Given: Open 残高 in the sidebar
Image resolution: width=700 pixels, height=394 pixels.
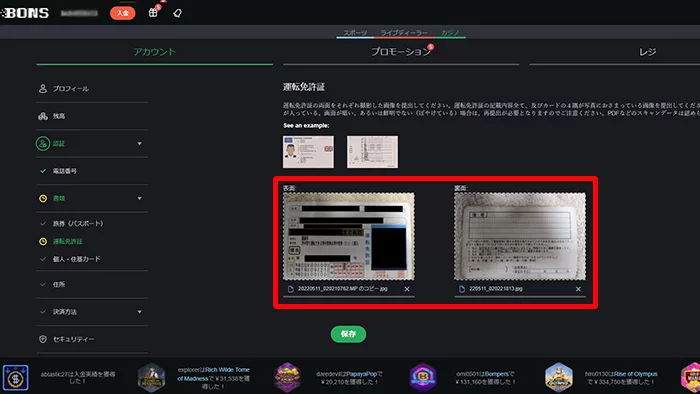Looking at the screenshot, I should click(x=59, y=116).
